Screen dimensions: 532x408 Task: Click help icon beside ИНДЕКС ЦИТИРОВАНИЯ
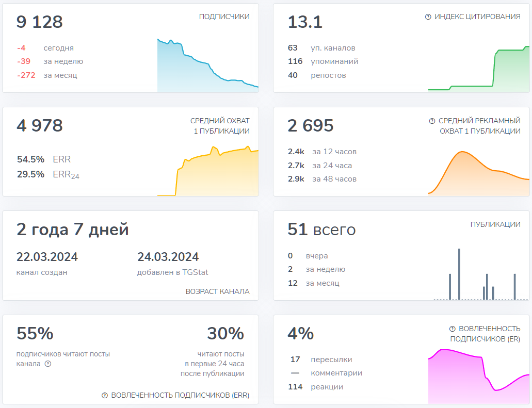(x=428, y=17)
